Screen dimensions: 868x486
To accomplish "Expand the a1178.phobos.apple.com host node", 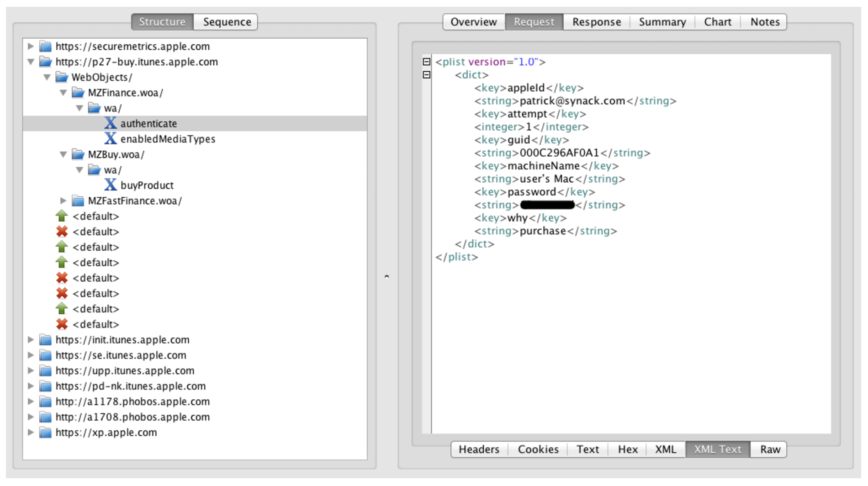I will click(31, 401).
